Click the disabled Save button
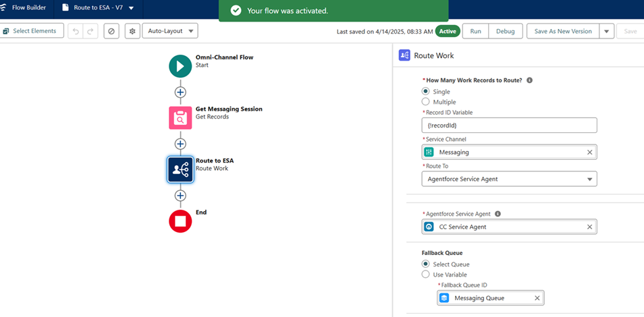 [x=630, y=31]
